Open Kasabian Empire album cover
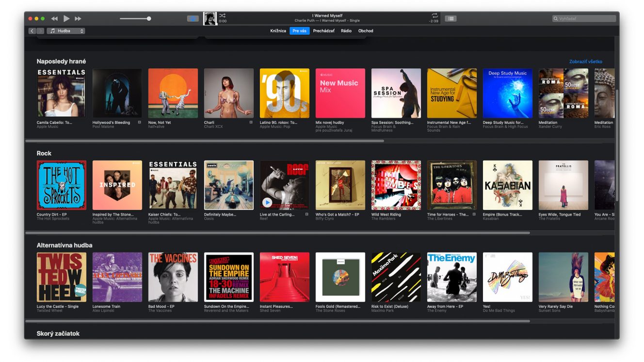Viewport: 644px width, 362px height. 508,185
